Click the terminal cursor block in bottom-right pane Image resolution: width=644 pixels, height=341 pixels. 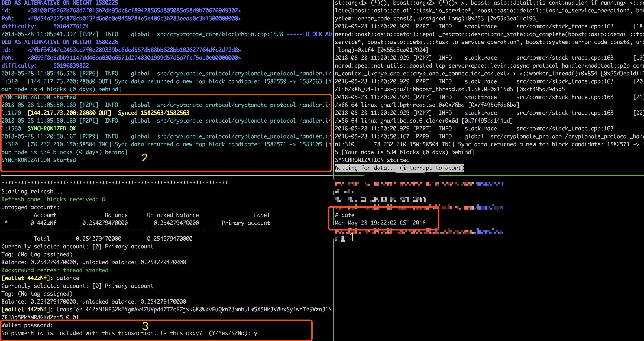click(343, 239)
